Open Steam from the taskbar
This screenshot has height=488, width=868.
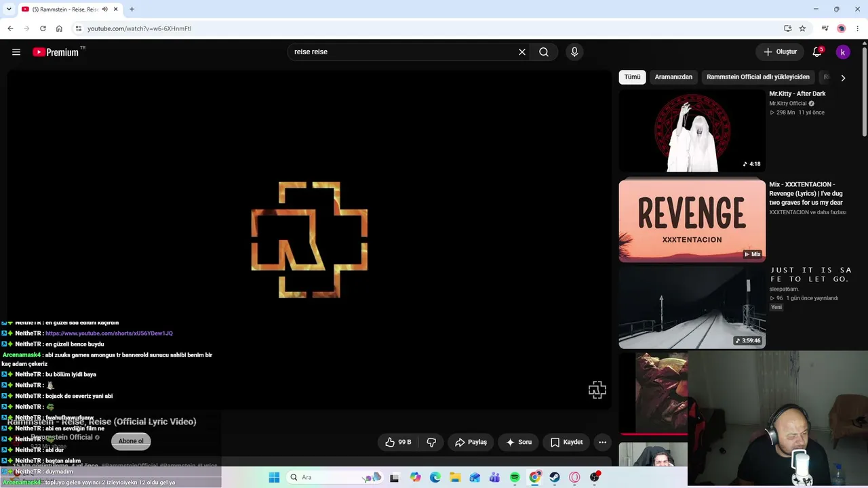(x=555, y=477)
